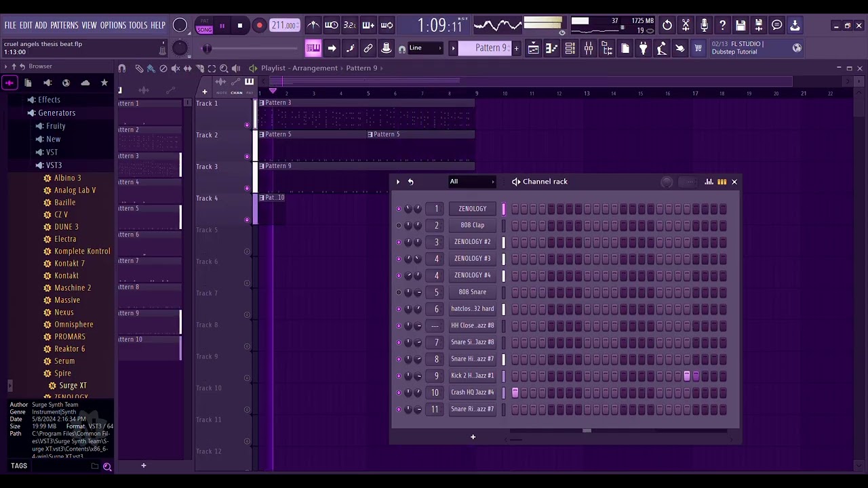Open Channel rack options arrow menu
Screen dimensions: 868x488
click(x=398, y=182)
